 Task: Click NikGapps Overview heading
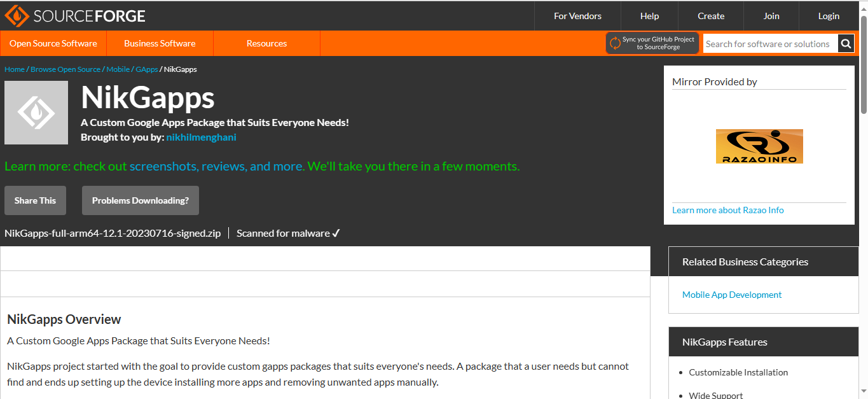point(64,319)
